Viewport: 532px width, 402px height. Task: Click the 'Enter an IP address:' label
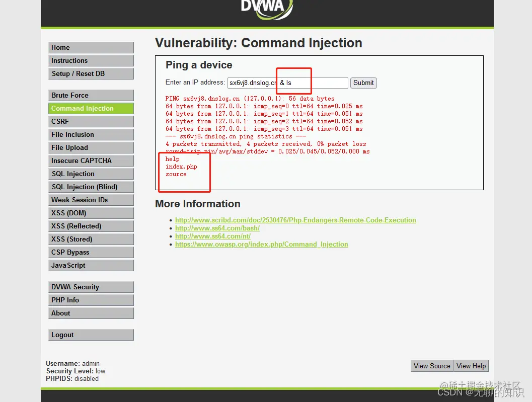tap(195, 83)
